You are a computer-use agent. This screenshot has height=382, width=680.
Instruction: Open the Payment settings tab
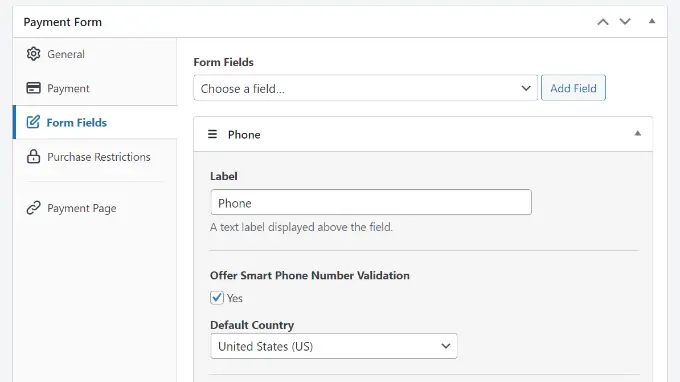(x=95, y=88)
